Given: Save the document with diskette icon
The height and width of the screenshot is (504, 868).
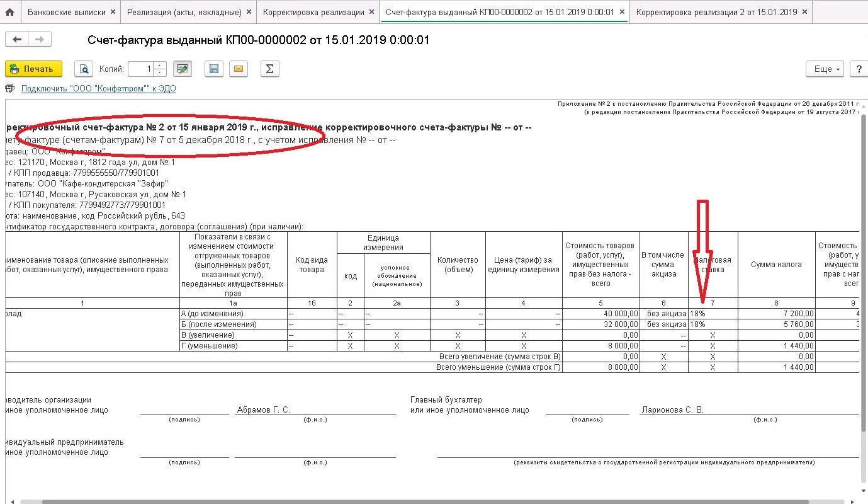Looking at the screenshot, I should point(214,69).
